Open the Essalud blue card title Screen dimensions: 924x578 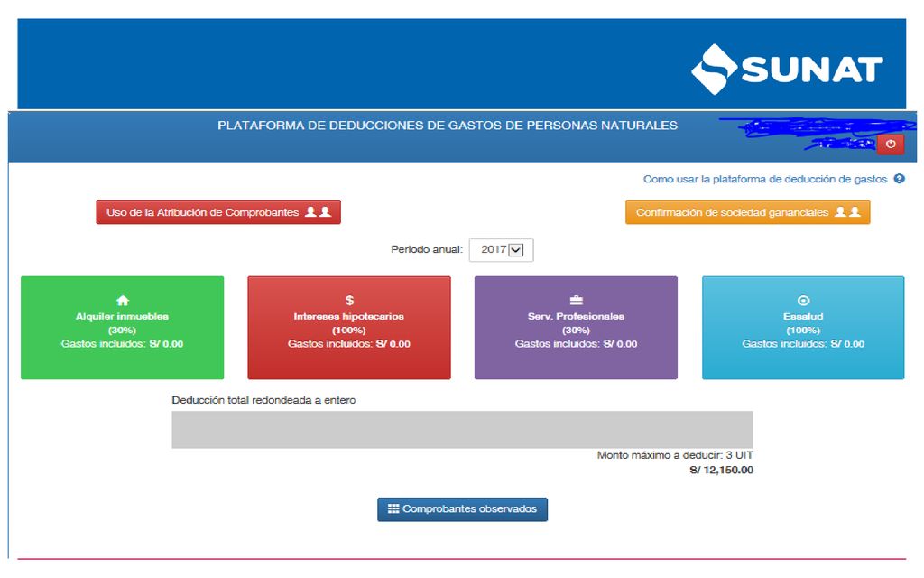pyautogui.click(x=803, y=316)
